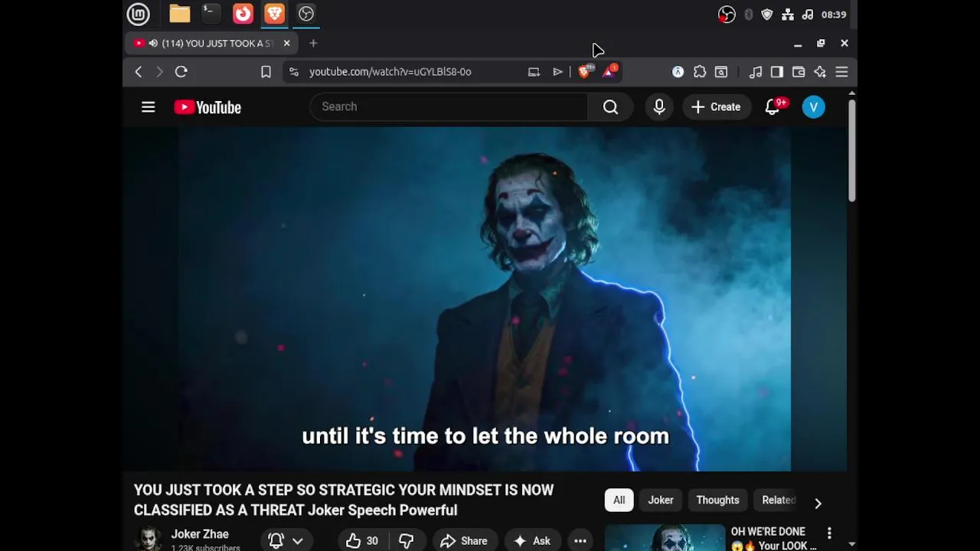Select the YouTube video browser tab
The image size is (980, 551).
[x=213, y=44]
